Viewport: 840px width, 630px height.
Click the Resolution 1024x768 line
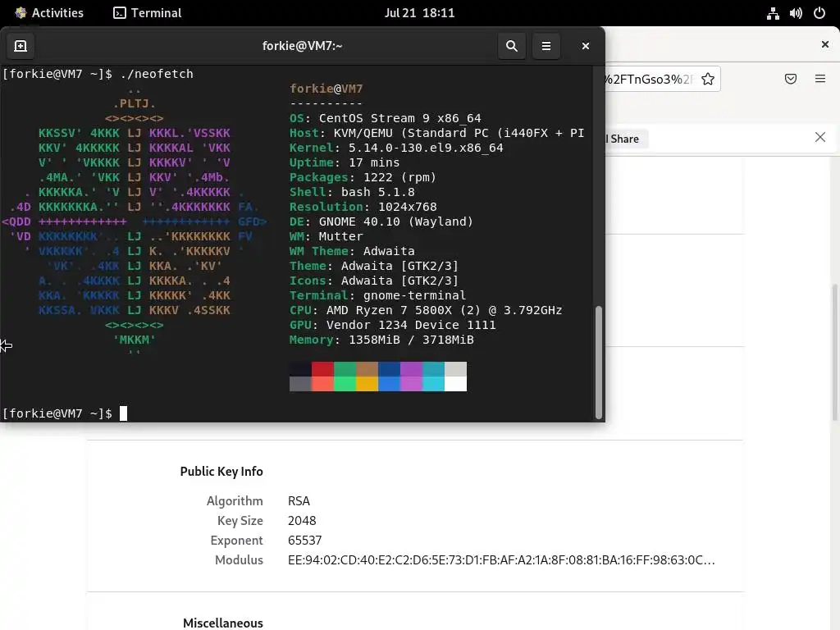coord(363,207)
